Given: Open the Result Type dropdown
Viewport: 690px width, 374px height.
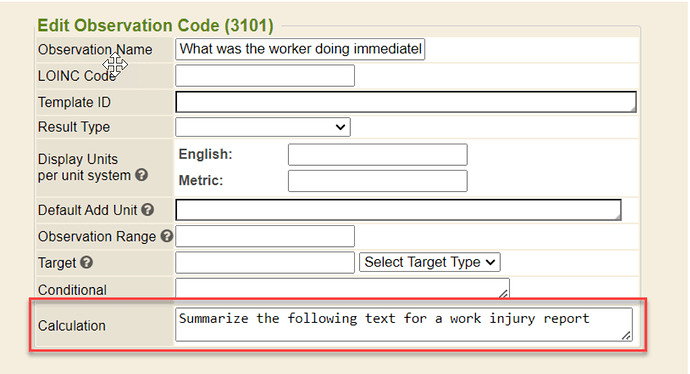Looking at the screenshot, I should 263,127.
